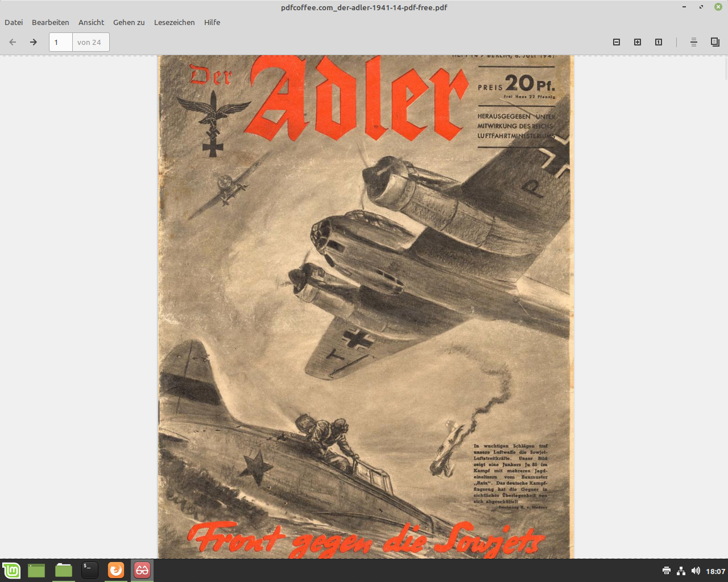Click the volume speaker tray icon

(696, 571)
